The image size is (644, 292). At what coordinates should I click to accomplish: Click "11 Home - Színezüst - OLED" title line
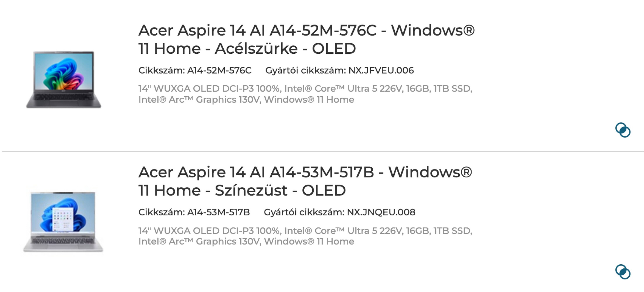click(242, 190)
